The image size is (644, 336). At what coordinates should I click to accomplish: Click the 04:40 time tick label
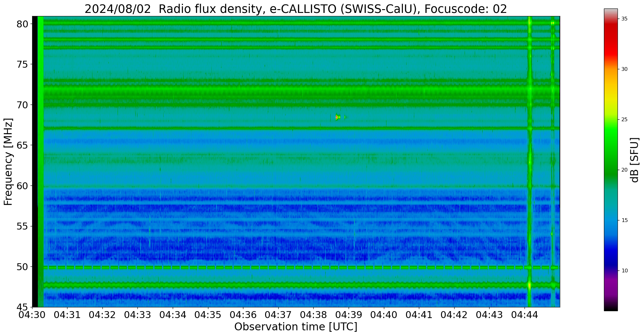pyautogui.click(x=384, y=315)
